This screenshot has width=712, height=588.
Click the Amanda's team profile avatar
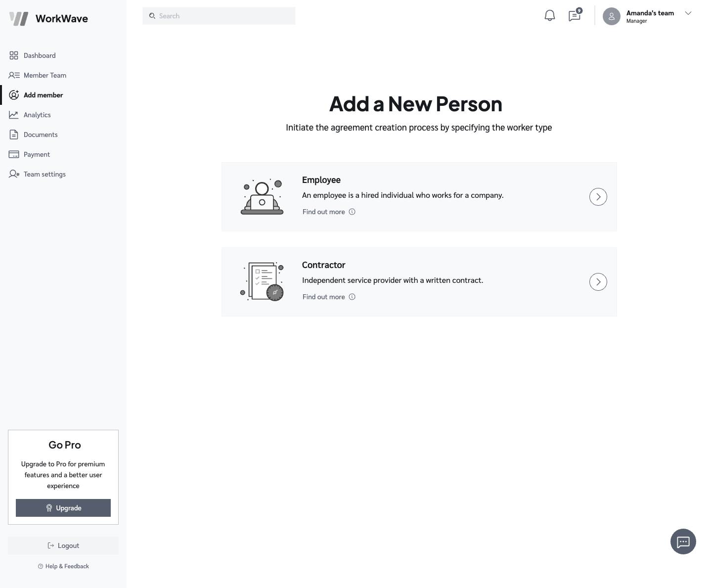tap(611, 16)
